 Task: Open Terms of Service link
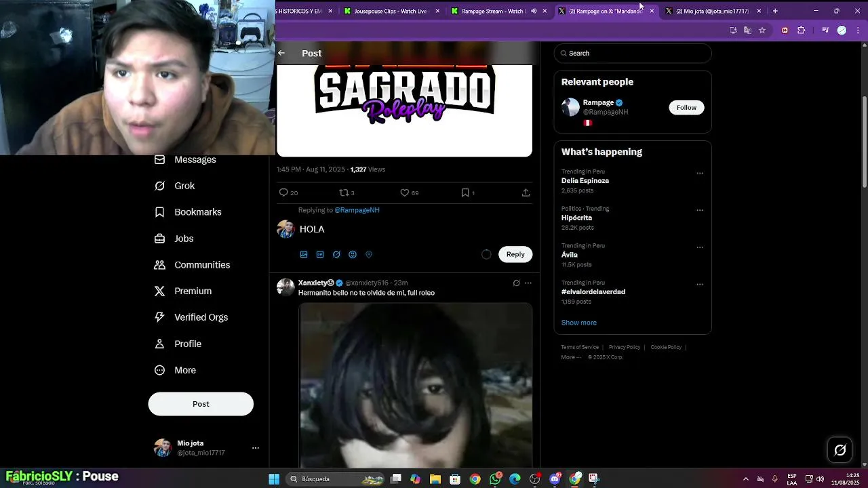(580, 347)
